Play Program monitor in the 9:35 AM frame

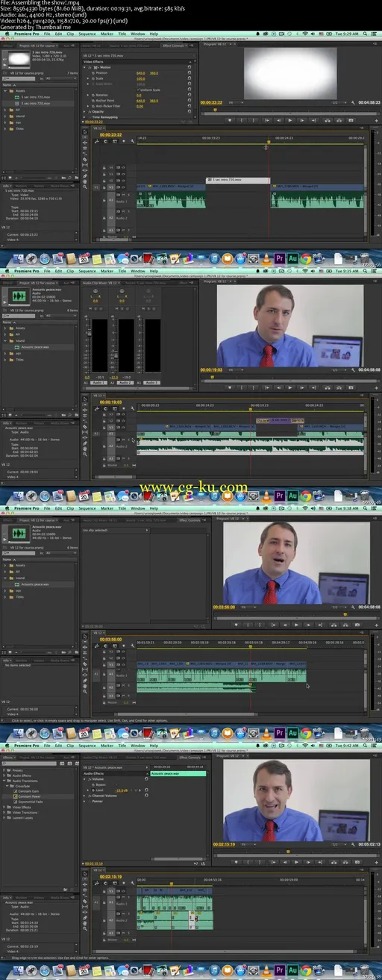point(289,387)
